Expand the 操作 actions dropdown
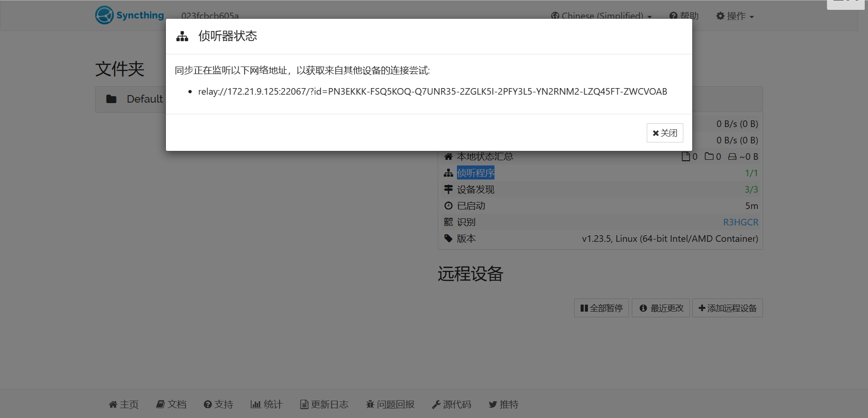This screenshot has width=868, height=418. [734, 16]
